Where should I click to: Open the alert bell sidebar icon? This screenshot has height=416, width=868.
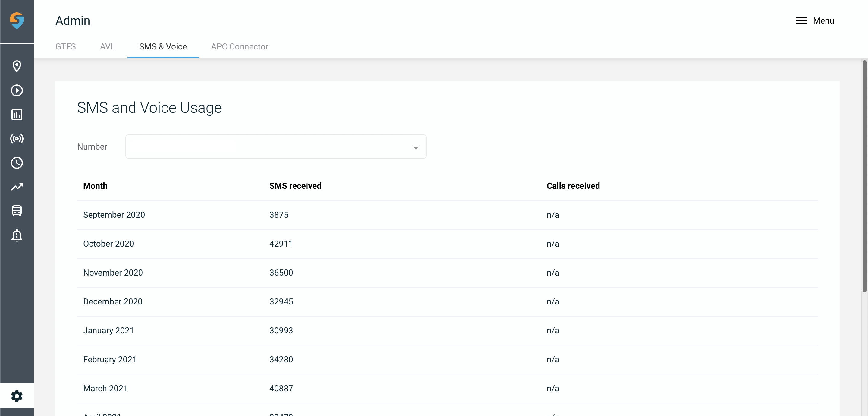pos(17,235)
